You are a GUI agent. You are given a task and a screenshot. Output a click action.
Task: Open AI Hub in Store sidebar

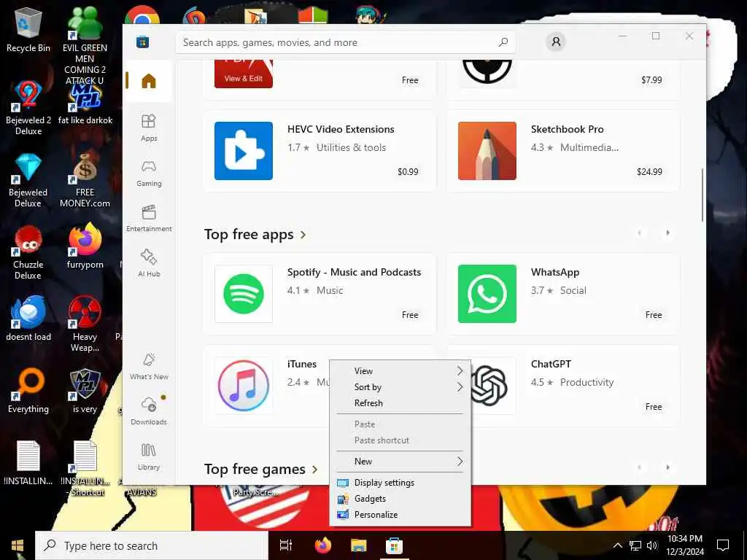(x=149, y=262)
